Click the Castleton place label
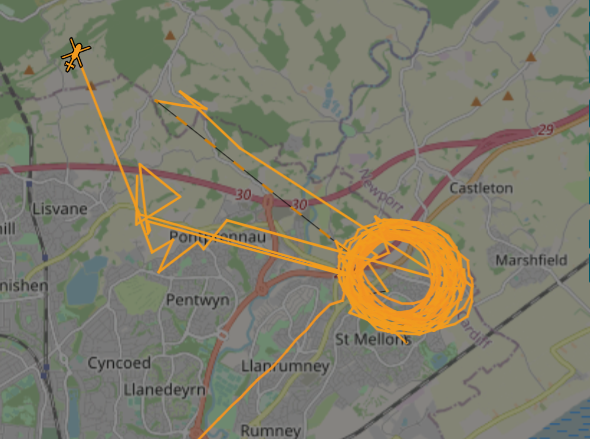This screenshot has width=590, height=439. click(481, 188)
